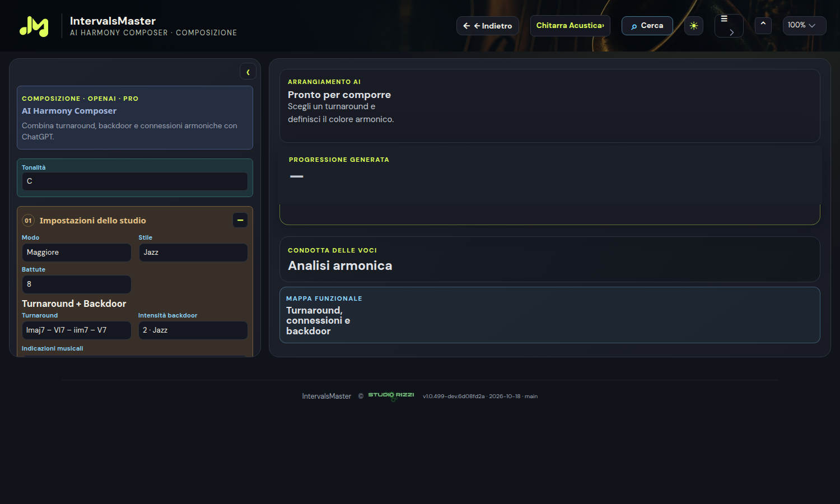Image resolution: width=840 pixels, height=504 pixels.
Task: Open the Turnaround progression dropdown
Action: point(77,330)
